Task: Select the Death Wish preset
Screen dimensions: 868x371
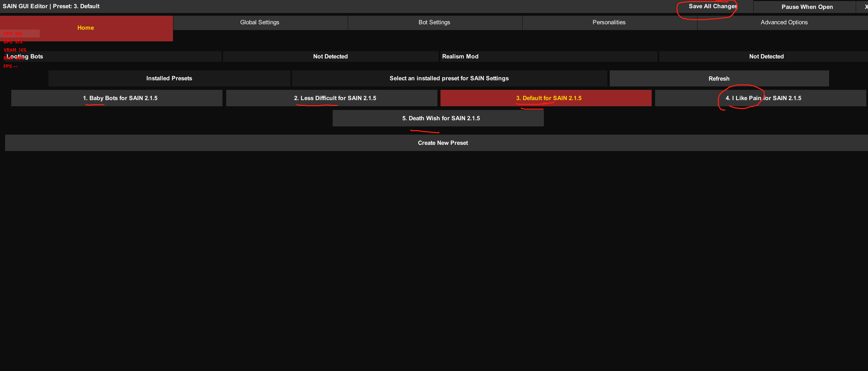Action: coord(438,119)
